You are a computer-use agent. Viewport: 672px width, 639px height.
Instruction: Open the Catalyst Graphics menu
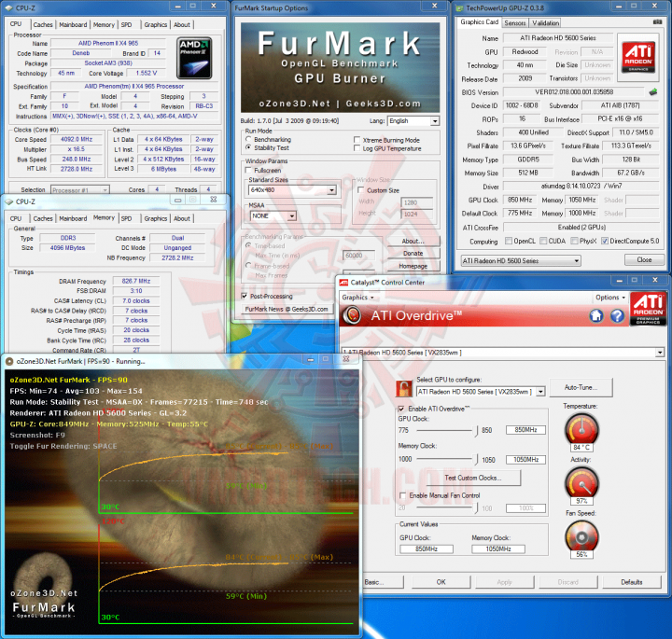357,298
